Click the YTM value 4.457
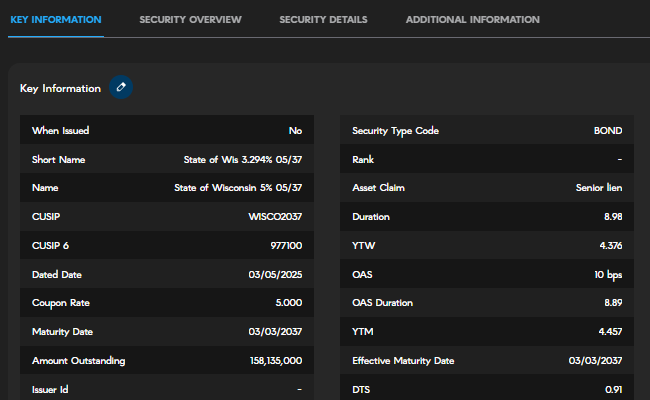Screen dimensions: 650x400 (608, 331)
